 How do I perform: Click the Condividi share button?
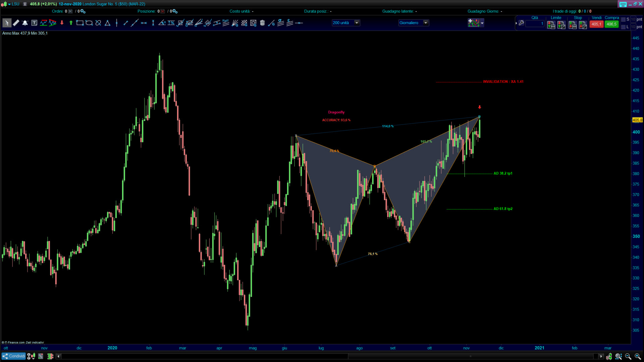coord(13,356)
